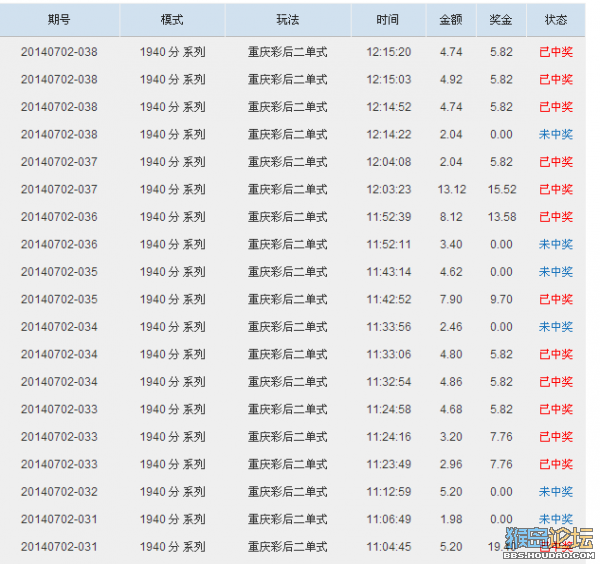
Task: Click the 状态 column header
Action: (556, 20)
